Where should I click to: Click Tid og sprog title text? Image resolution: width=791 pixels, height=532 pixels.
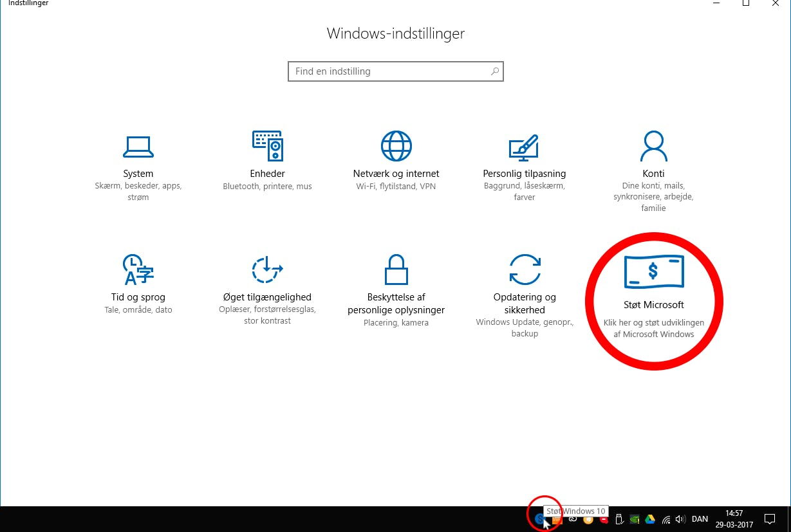click(x=138, y=297)
